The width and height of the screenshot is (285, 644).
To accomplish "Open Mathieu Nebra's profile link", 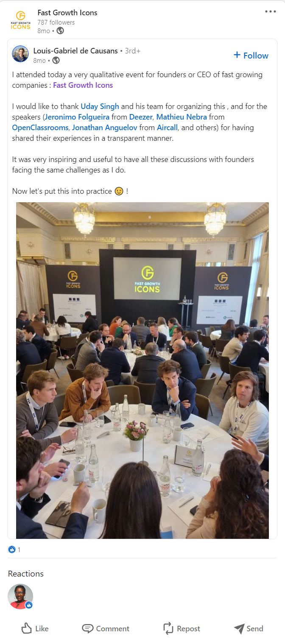I will pos(182,117).
